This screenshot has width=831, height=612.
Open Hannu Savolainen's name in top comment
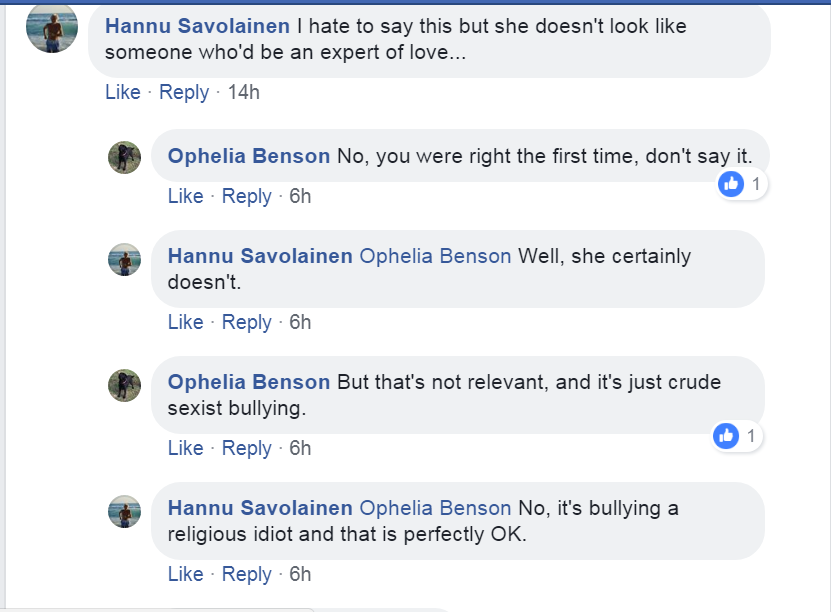[x=196, y=26]
